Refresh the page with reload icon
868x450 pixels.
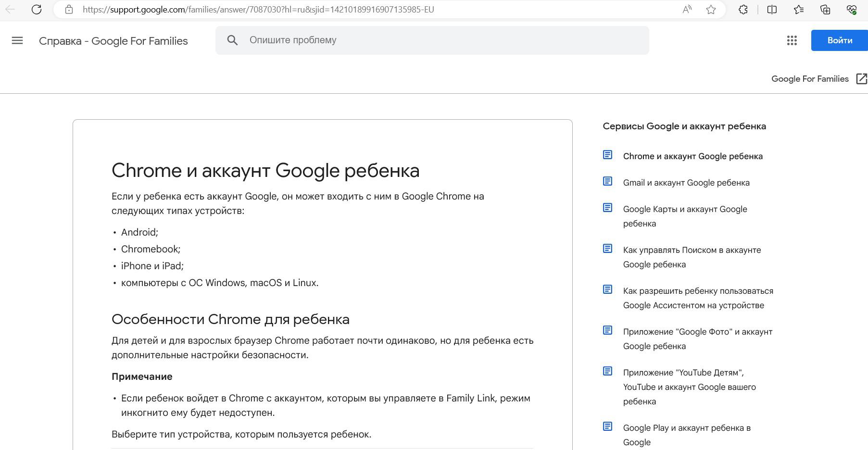37,10
